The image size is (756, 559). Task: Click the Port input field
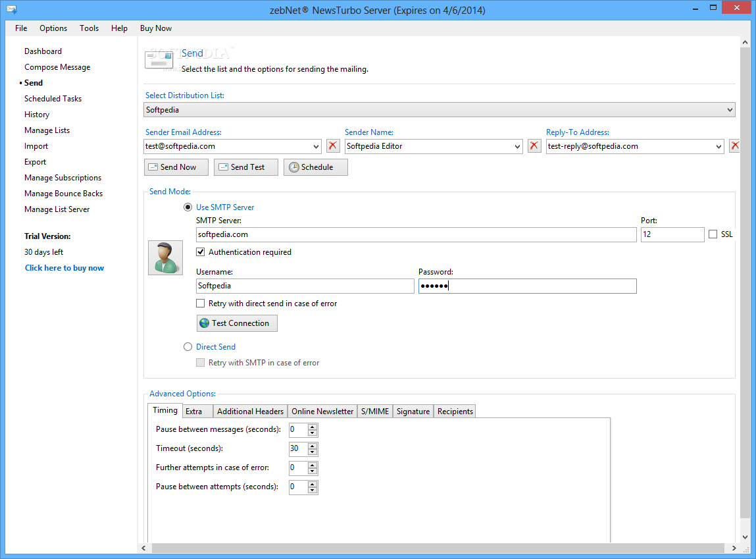click(672, 234)
